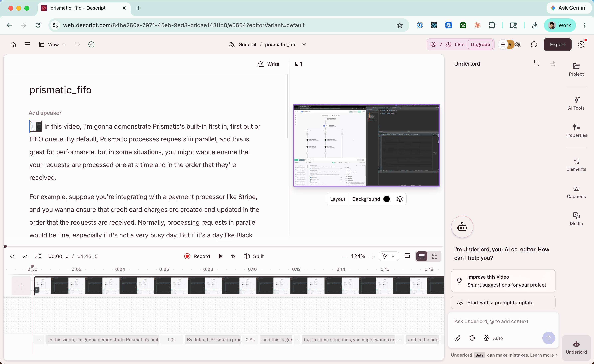Attach a file to Underlord prompt
Image resolution: width=594 pixels, height=364 pixels.
pos(458,338)
